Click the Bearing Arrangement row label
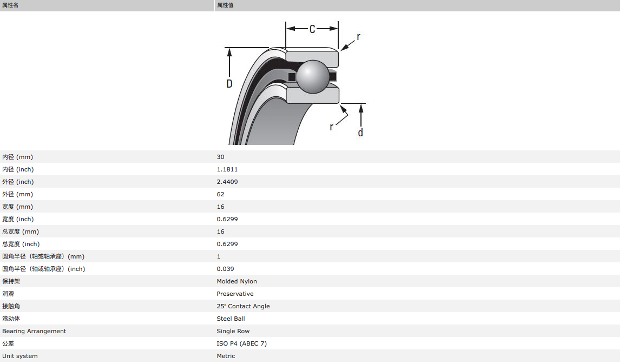 click(34, 331)
